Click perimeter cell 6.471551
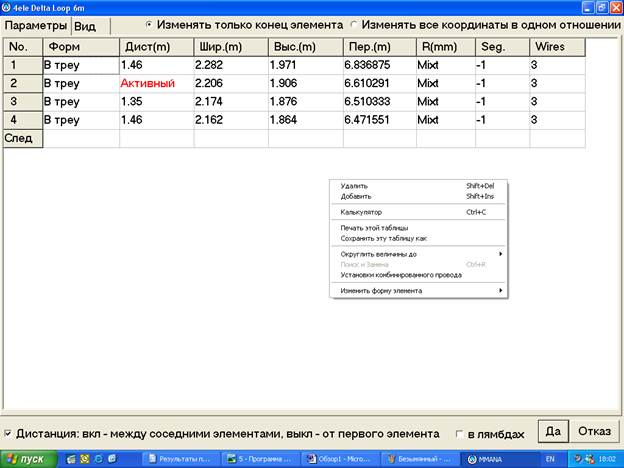 coord(380,120)
